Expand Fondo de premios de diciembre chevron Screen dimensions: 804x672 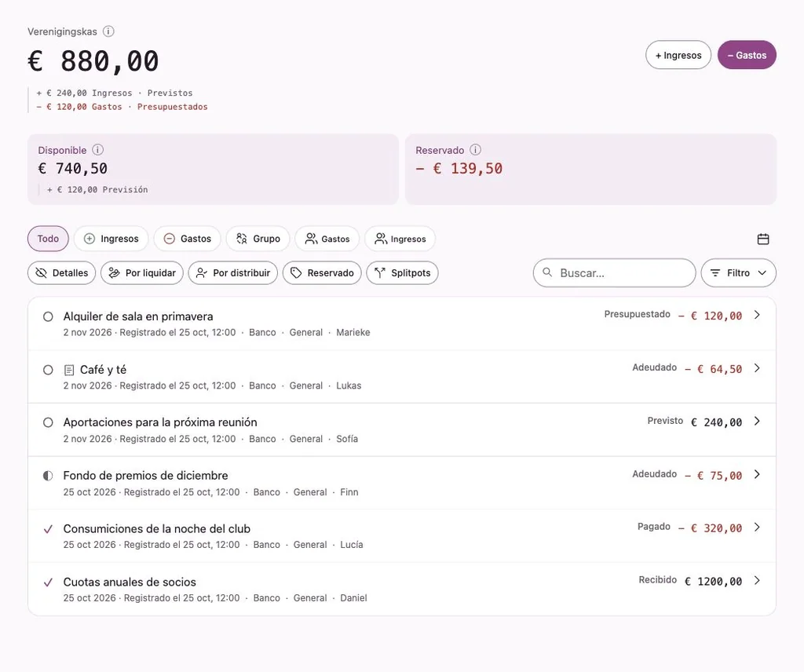[x=757, y=474]
